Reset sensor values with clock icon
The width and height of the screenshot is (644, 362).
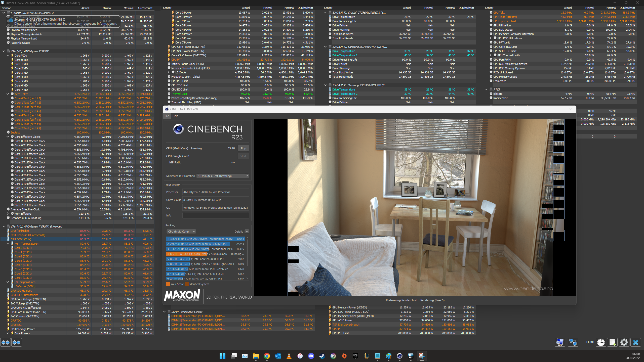pos(601,342)
